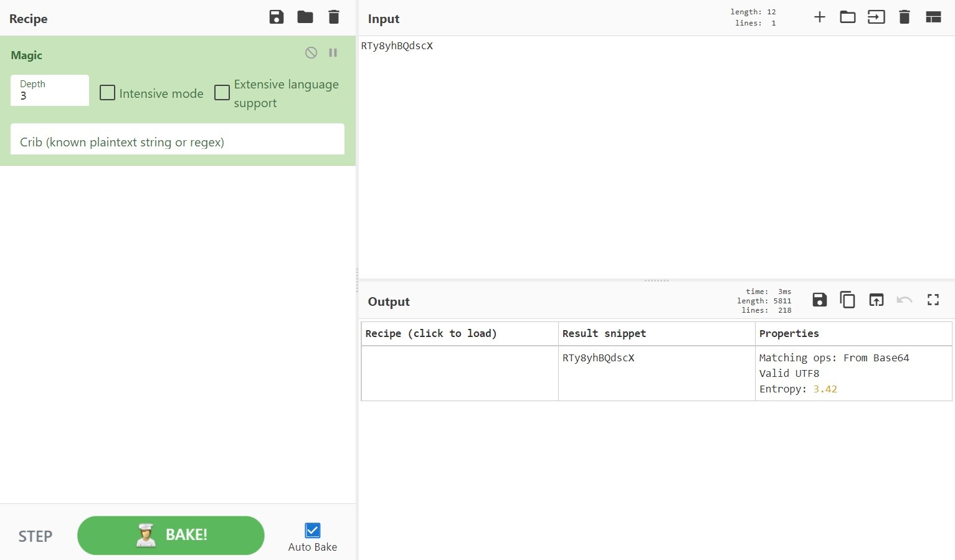Screen dimensions: 955x560
Task: Enable Extensive language support checkbox
Action: click(x=222, y=93)
